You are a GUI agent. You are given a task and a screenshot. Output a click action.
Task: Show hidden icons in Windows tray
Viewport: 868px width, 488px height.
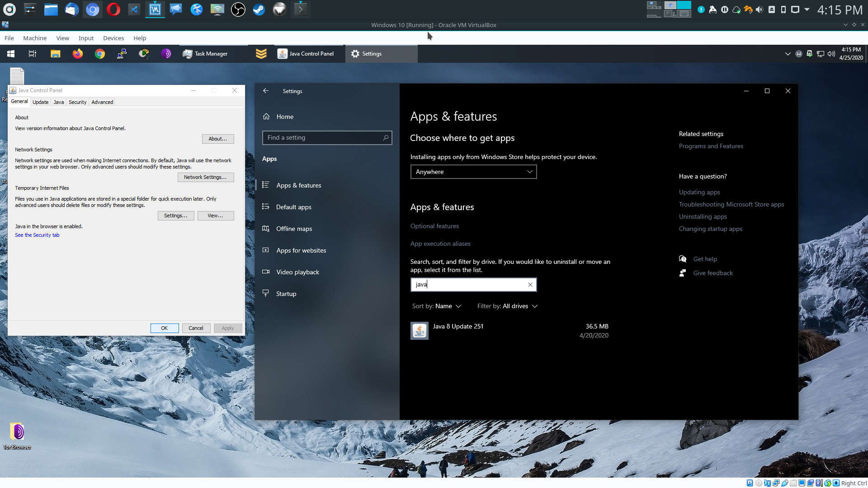tap(788, 54)
